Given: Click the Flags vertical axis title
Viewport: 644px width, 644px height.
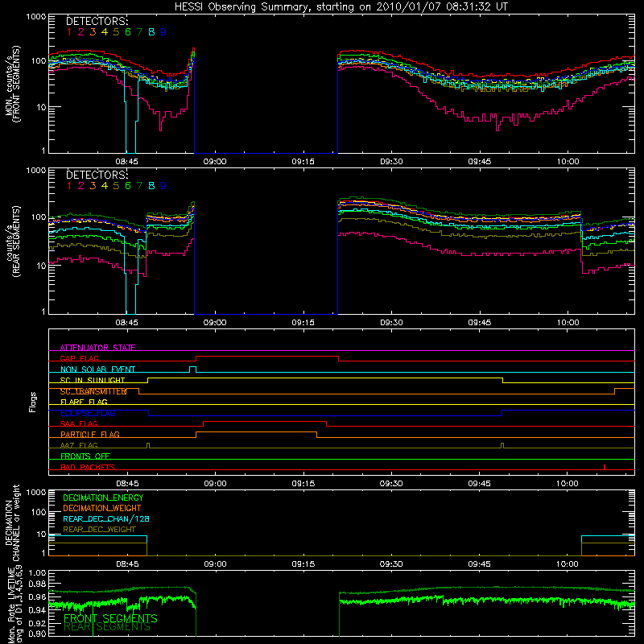Looking at the screenshot, I should (x=33, y=402).
